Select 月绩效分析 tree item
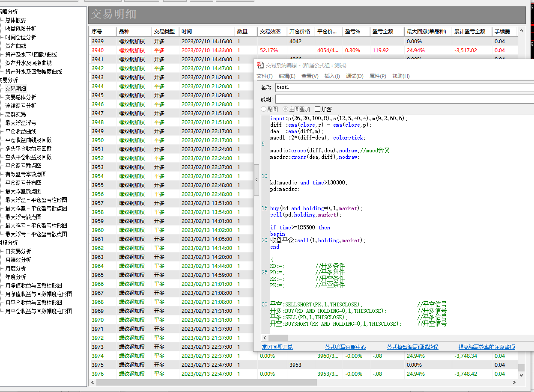The height and width of the screenshot is (392, 534). tap(18, 260)
